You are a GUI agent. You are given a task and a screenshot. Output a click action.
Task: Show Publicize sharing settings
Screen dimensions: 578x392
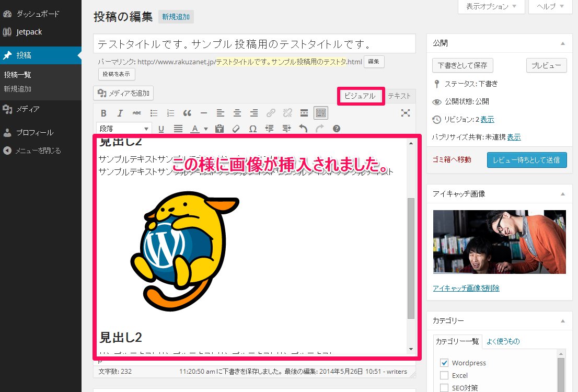click(x=514, y=137)
